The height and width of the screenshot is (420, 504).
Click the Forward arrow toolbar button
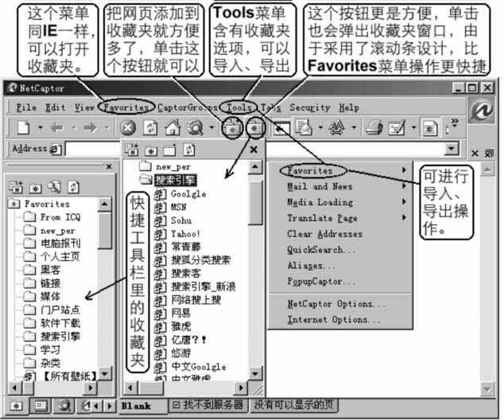(91, 128)
